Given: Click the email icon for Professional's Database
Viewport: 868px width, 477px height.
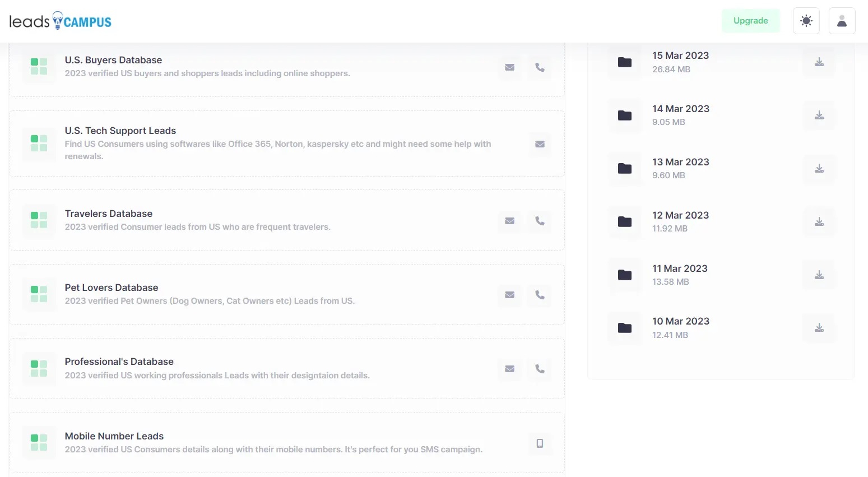Looking at the screenshot, I should tap(509, 369).
